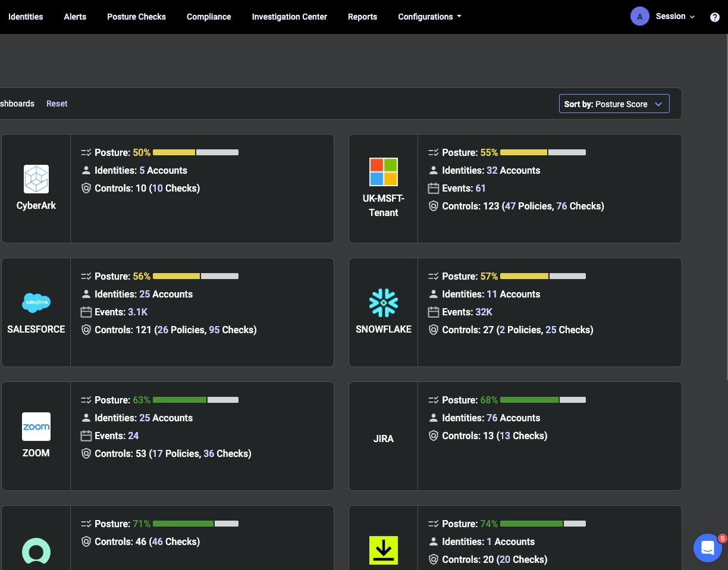Click the 56% posture score on Salesforce

(x=142, y=276)
